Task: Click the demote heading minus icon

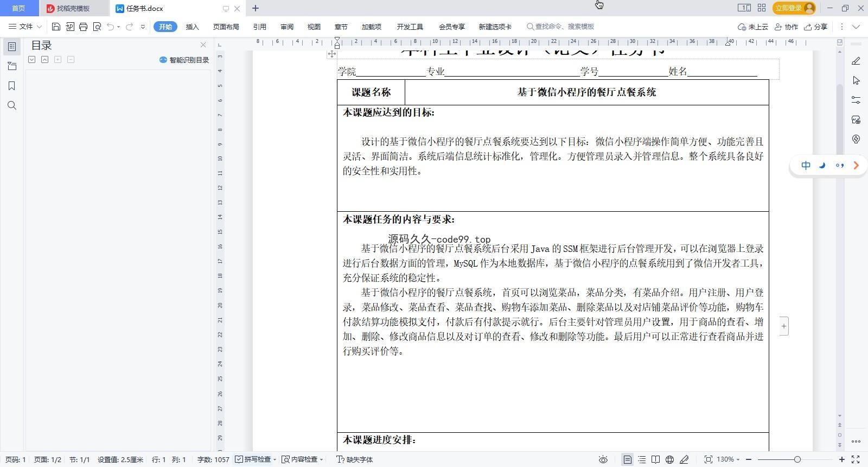Action: pyautogui.click(x=71, y=59)
